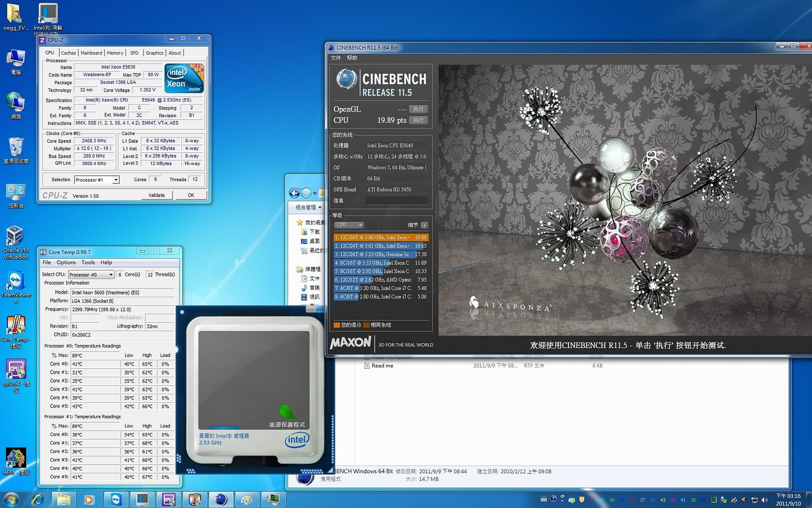The height and width of the screenshot is (508, 812).
Task: Click the Cinebench globe logo icon
Action: tap(347, 79)
